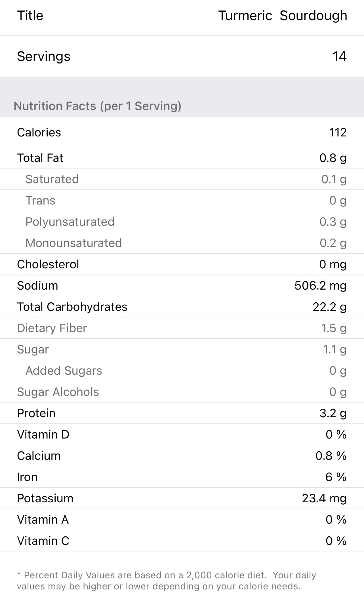Tap the Cholesterol 0 mg value
The width and height of the screenshot is (364, 607).
[x=333, y=264]
